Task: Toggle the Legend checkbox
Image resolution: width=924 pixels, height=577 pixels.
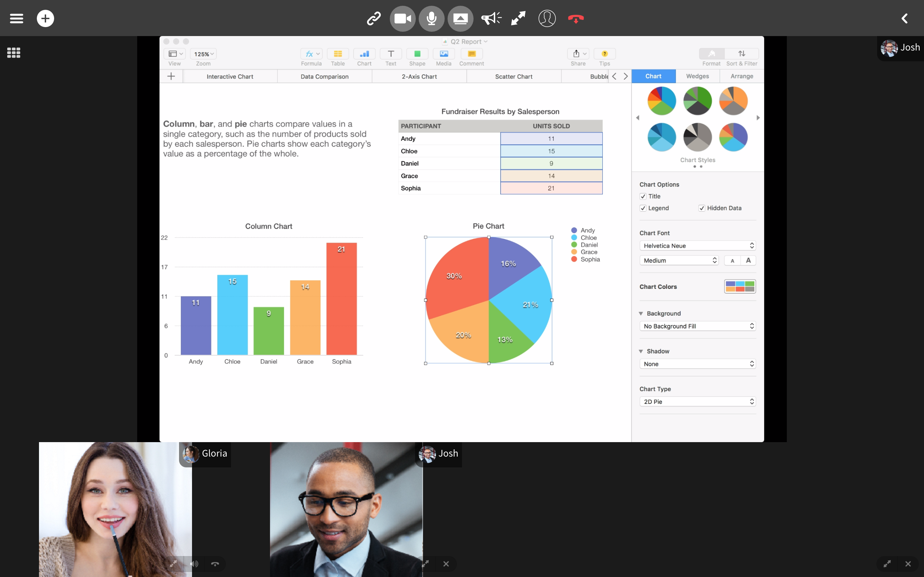Action: tap(643, 208)
